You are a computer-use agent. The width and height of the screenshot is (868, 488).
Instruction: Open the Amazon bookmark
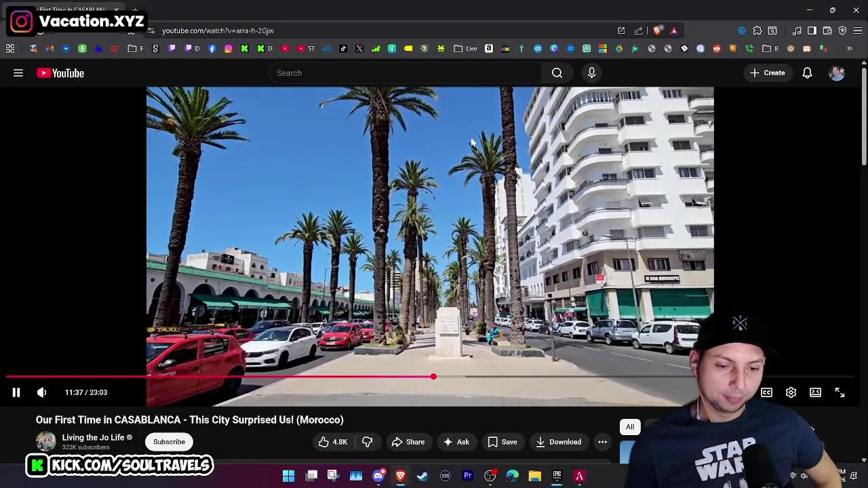tap(489, 48)
